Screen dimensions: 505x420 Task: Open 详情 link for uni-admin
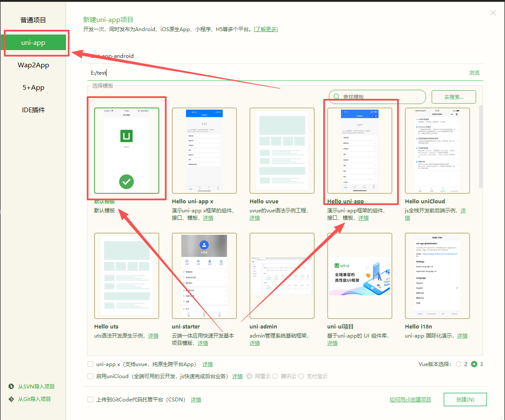click(x=254, y=343)
